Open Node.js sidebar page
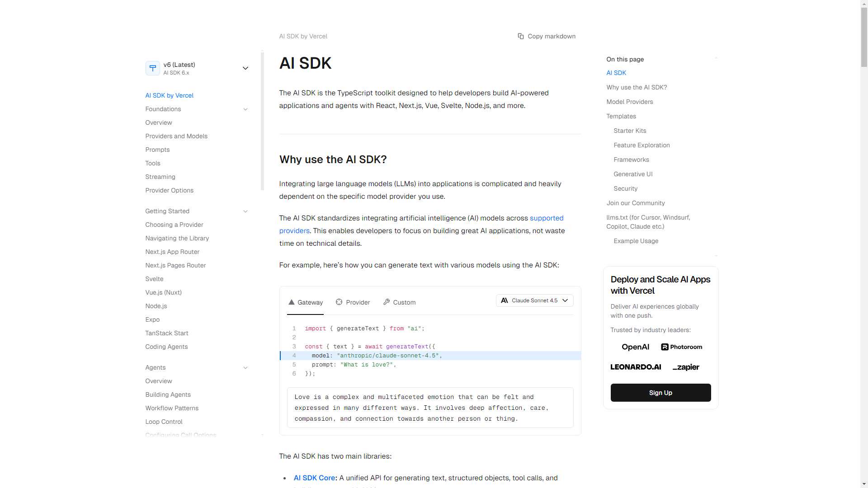 point(156,306)
